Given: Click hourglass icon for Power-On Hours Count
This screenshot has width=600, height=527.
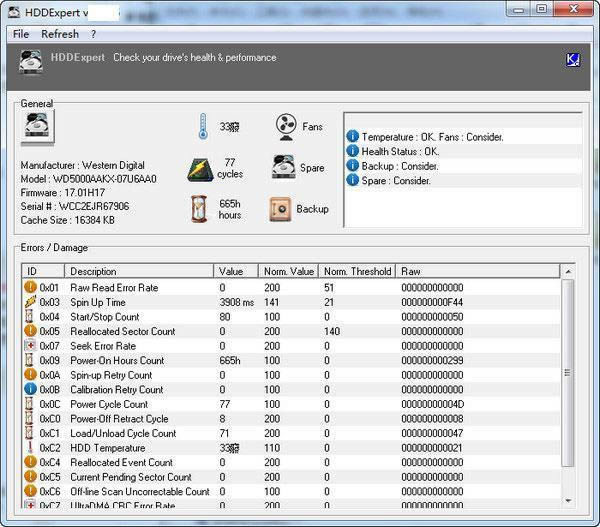Looking at the screenshot, I should [x=29, y=360].
